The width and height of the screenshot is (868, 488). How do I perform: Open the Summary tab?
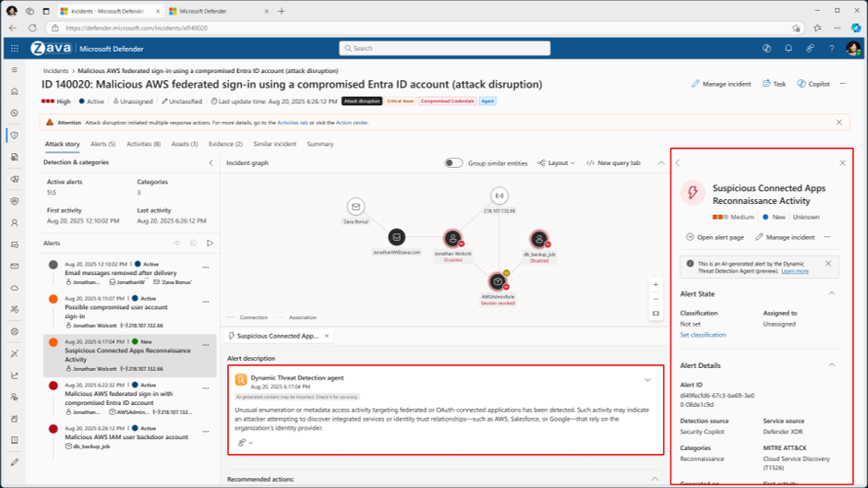[320, 144]
